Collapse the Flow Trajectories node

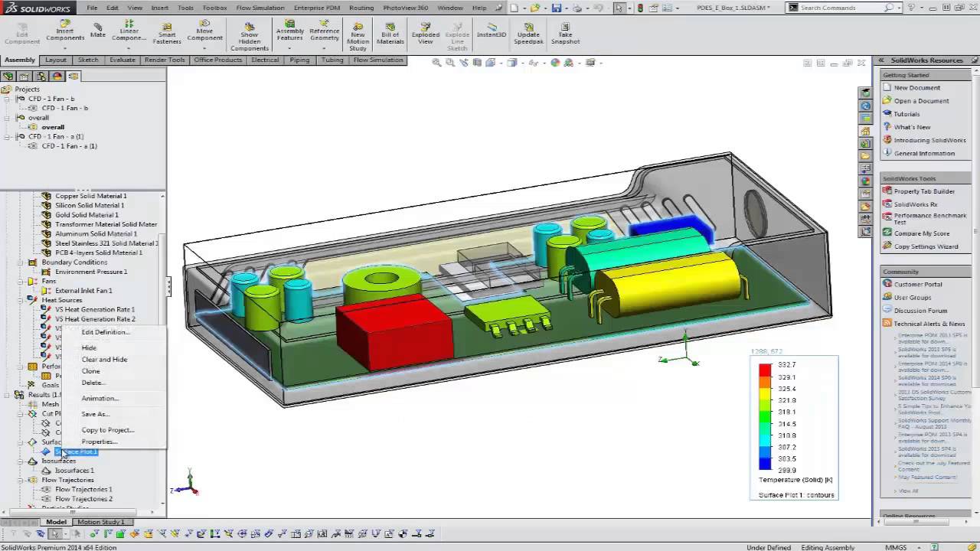[21, 480]
